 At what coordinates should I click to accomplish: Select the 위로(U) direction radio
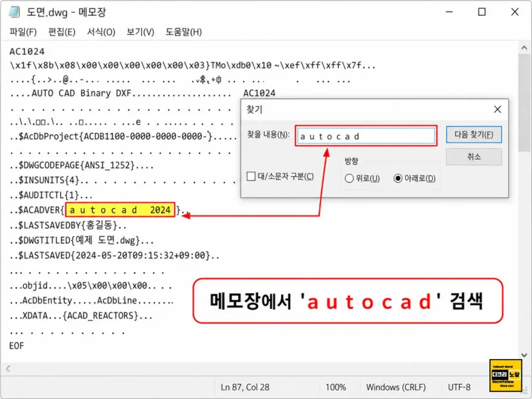(x=349, y=178)
